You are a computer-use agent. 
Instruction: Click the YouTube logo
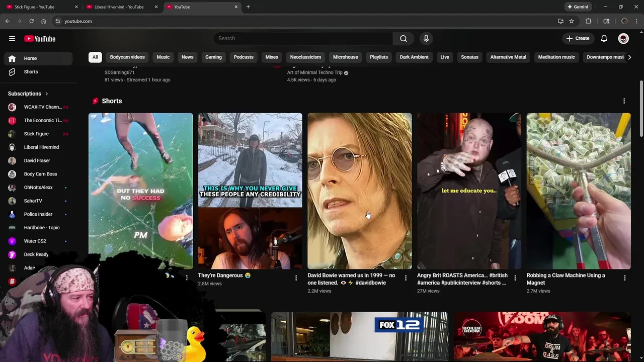pyautogui.click(x=40, y=39)
